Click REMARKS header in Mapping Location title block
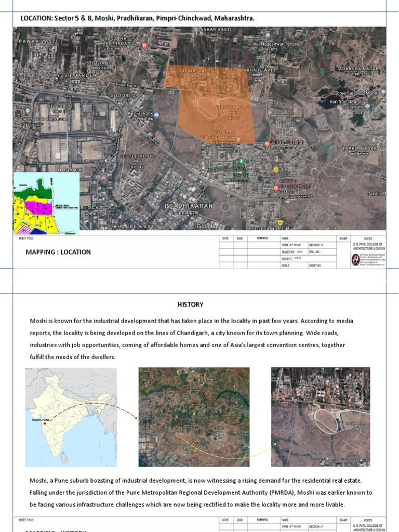Viewport: 399px width, 532px height. coord(262,238)
